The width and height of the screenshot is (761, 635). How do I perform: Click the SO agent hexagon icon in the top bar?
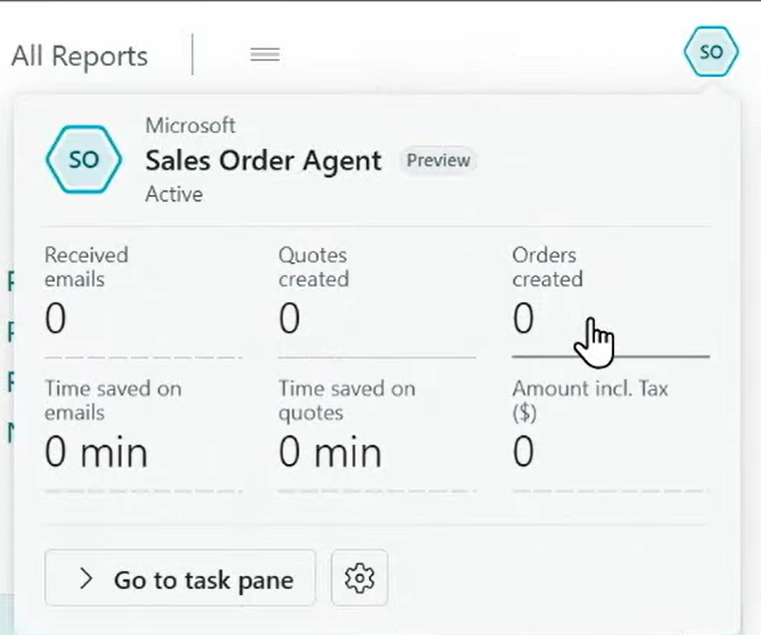pos(711,51)
